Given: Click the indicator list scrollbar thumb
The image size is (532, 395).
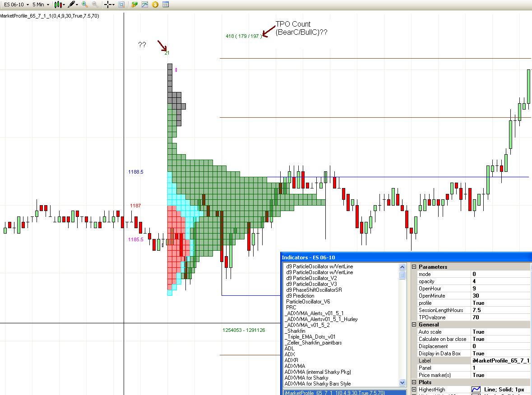Looking at the screenshot, I should pos(402,275).
